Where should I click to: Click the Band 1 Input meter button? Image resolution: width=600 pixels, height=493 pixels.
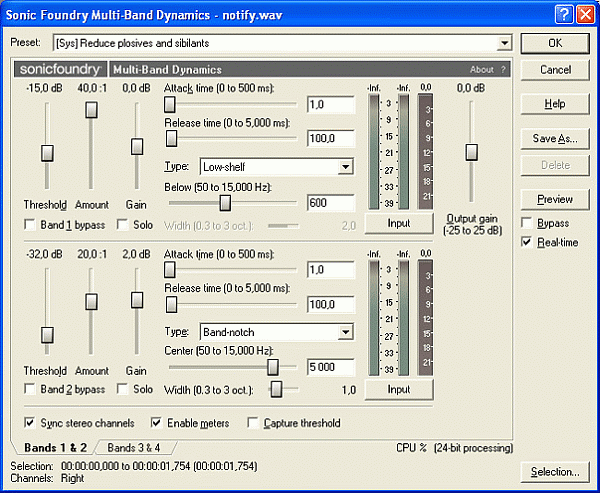(x=399, y=223)
